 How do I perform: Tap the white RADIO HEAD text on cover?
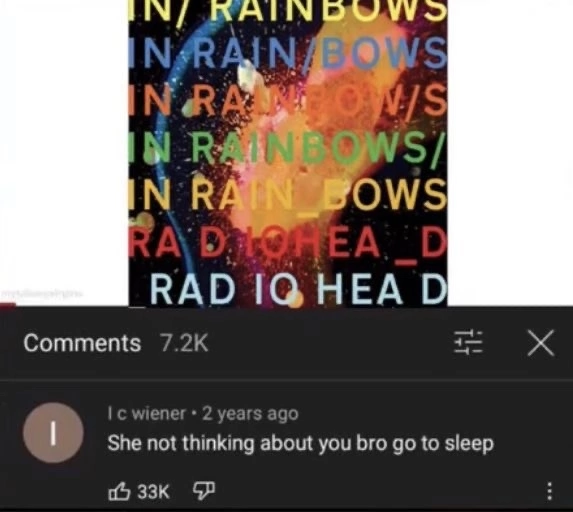coord(298,290)
